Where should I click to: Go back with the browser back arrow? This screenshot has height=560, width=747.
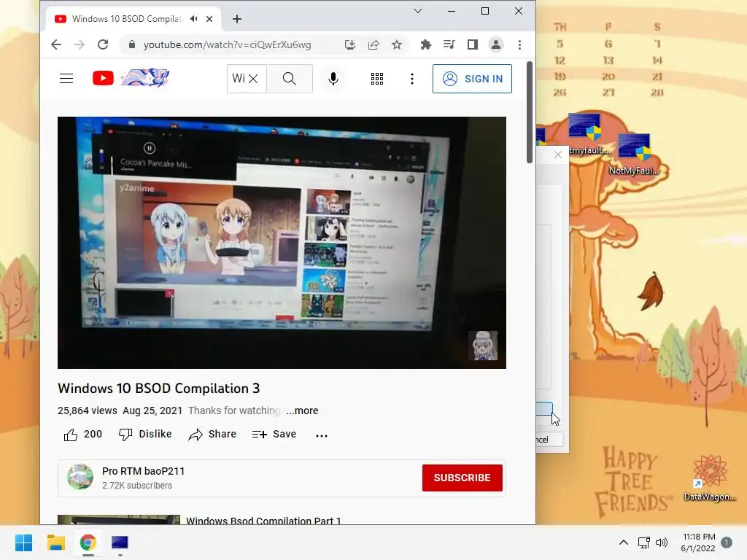tap(56, 44)
